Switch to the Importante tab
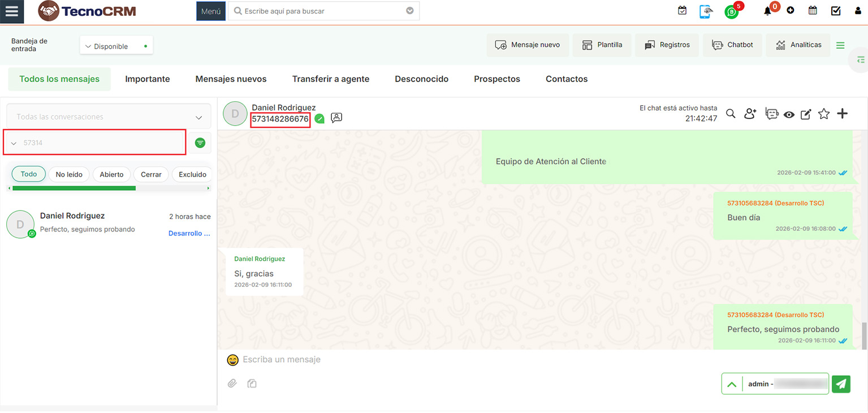The height and width of the screenshot is (413, 868). 147,79
